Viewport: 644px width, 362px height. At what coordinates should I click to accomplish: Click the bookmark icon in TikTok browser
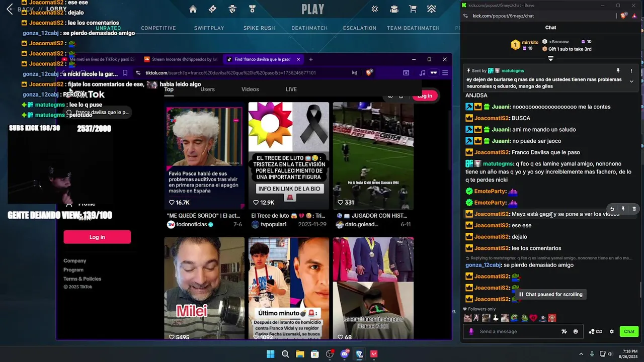[125, 73]
